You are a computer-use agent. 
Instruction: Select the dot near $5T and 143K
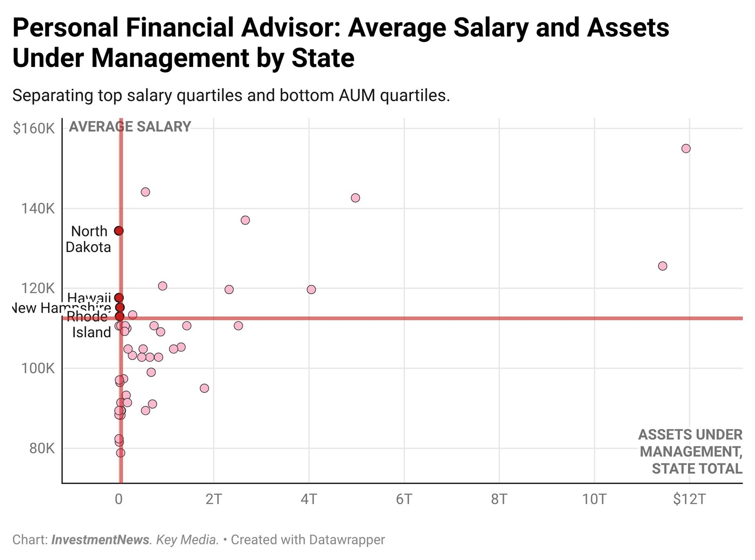355,198
